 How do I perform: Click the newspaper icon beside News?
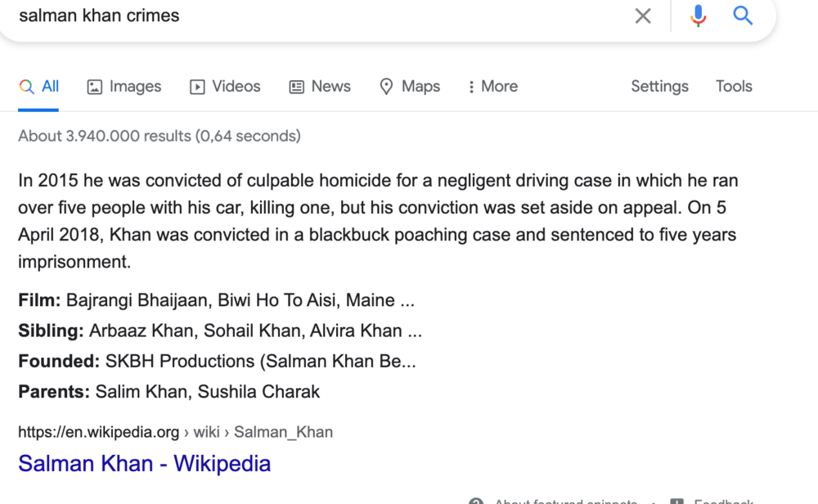296,87
